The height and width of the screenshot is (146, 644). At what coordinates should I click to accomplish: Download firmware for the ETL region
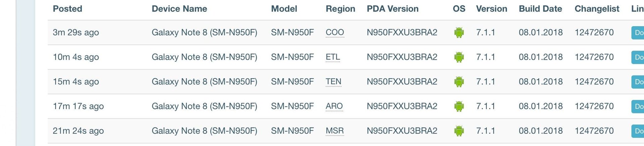(638, 57)
